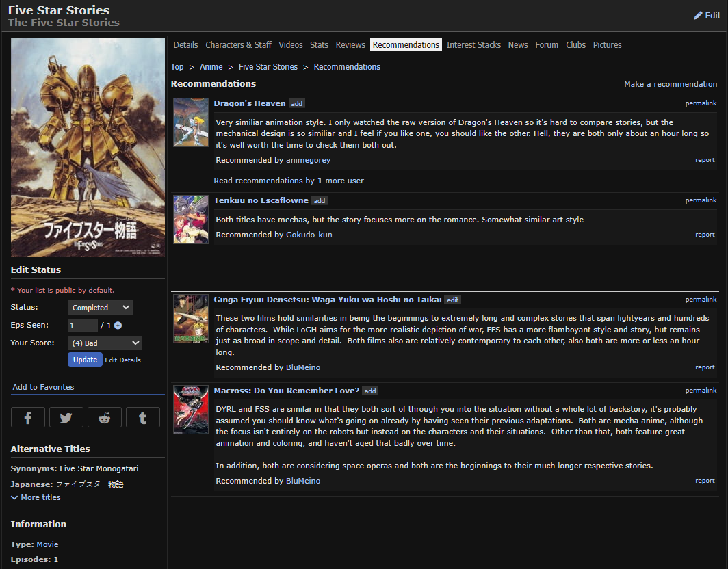The image size is (728, 569).
Task: Click the Five Star Stories poster image
Action: [88, 147]
